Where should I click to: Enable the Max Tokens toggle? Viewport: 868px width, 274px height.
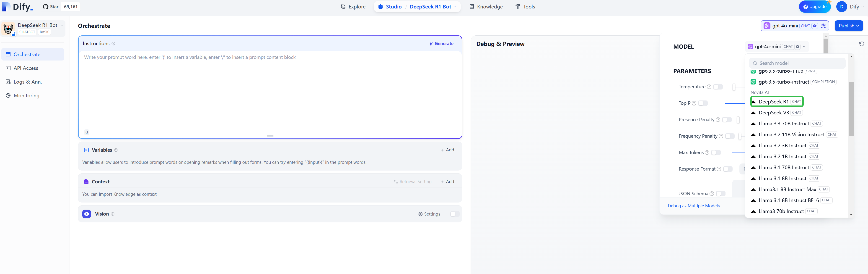[716, 153]
